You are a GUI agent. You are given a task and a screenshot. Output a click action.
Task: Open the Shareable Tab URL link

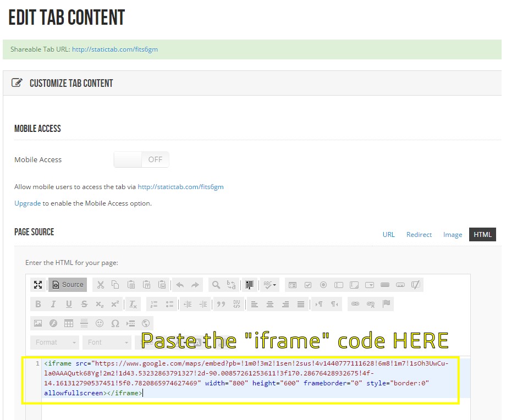tap(115, 49)
